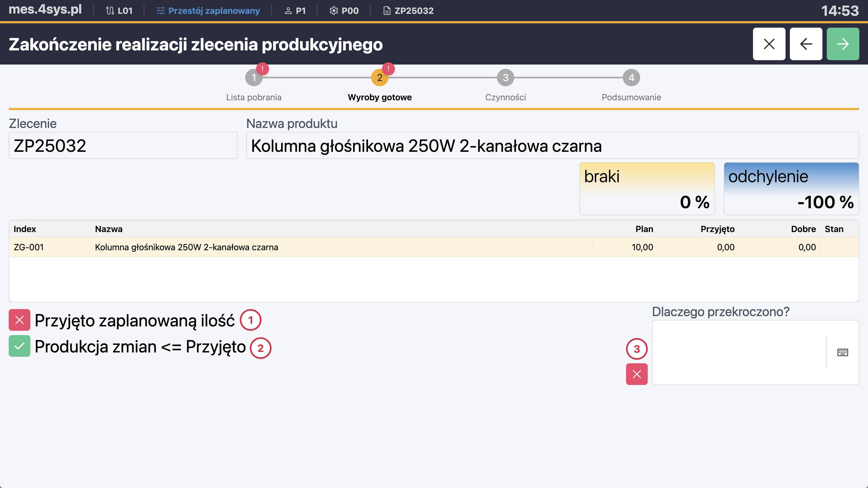Toggle the red check for Przyjęto zaplanowaną ilość
Screen dimensions: 868x488
[19, 320]
